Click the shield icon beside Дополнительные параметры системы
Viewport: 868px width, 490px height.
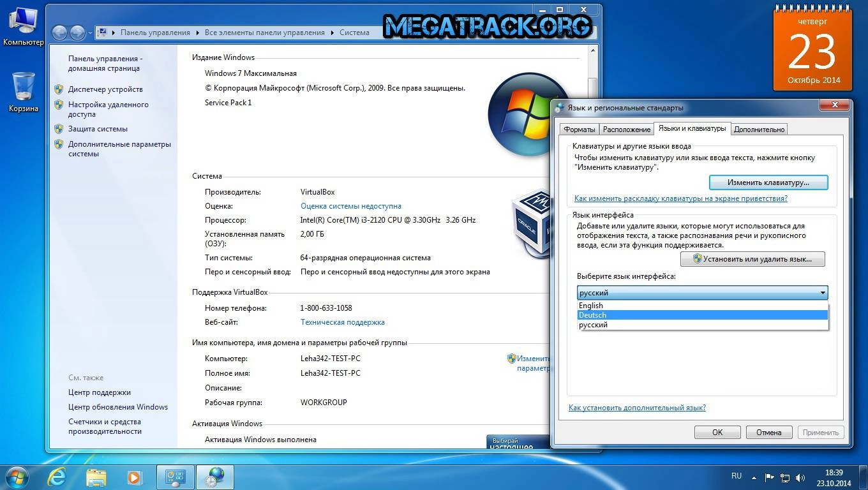tap(59, 144)
